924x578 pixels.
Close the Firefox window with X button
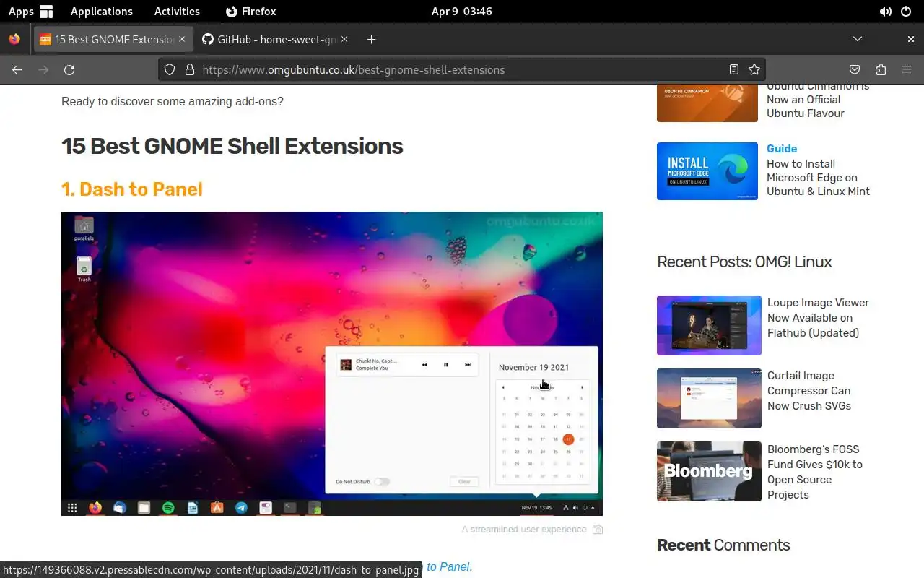(x=910, y=39)
